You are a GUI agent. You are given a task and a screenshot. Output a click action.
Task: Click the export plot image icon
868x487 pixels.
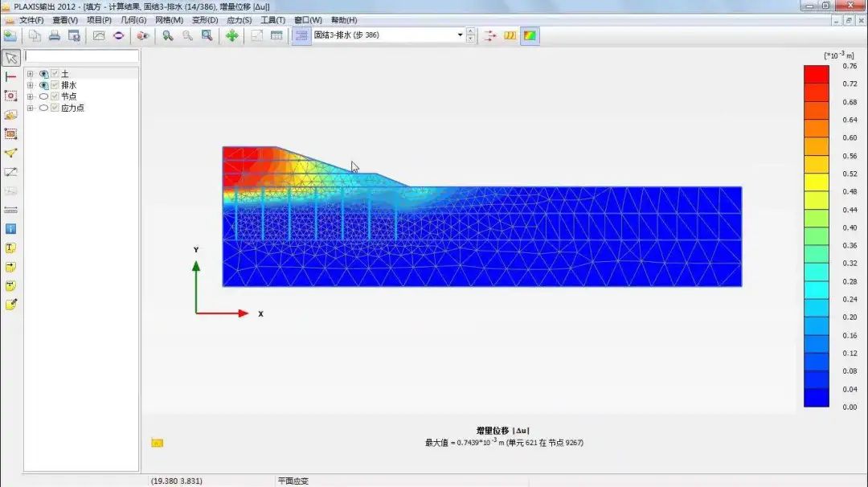[x=99, y=35]
